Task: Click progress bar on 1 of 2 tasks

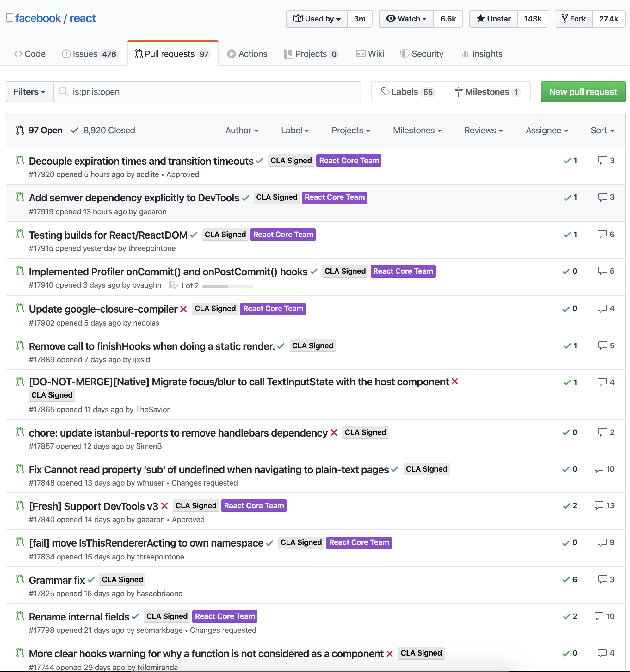Action: [227, 286]
